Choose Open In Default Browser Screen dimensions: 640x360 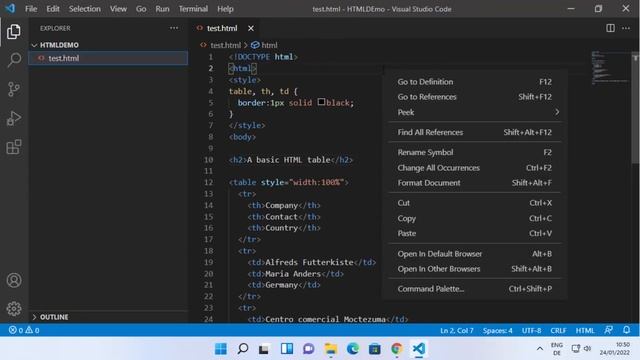475,254
